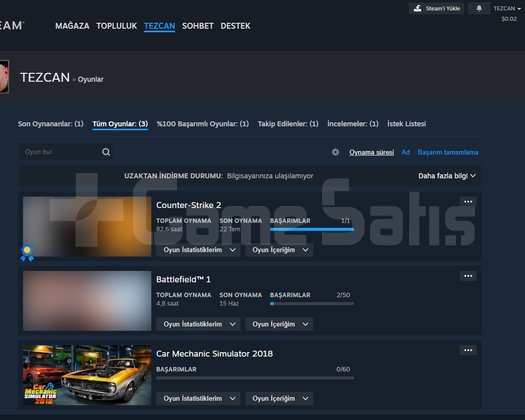
Task: Click the TEZCAN profile avatar
Action: point(4,77)
